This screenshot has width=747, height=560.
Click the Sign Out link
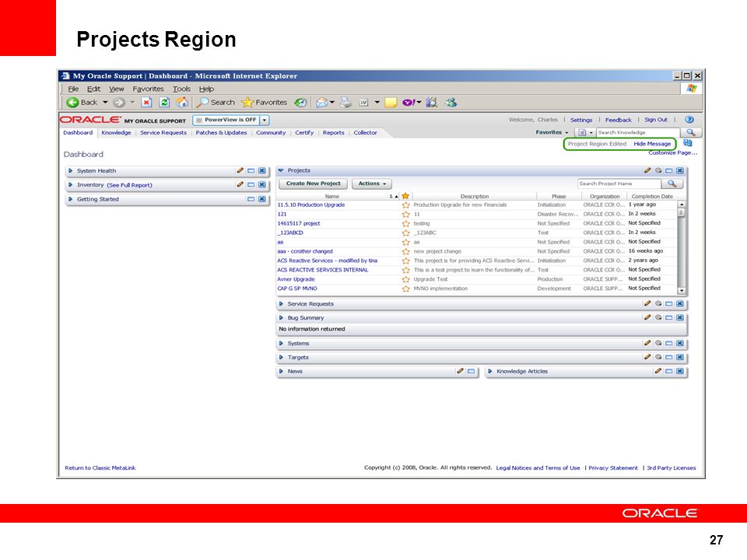coord(656,120)
